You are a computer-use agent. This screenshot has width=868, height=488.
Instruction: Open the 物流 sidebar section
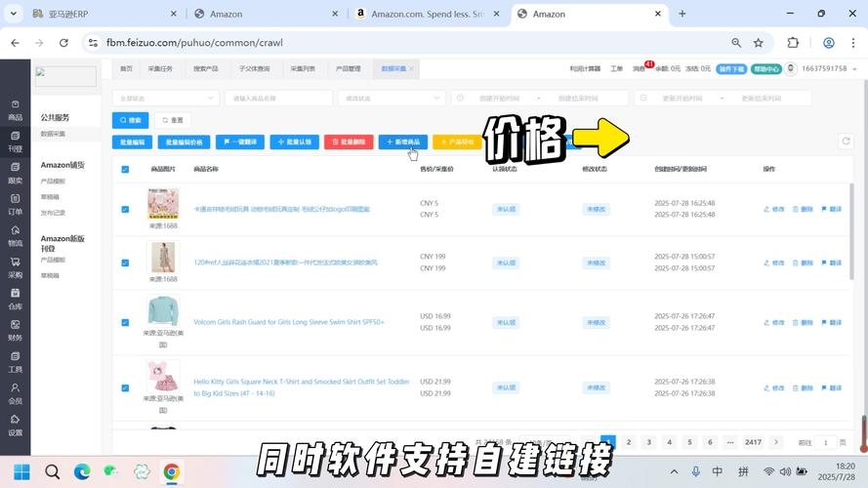(x=15, y=236)
